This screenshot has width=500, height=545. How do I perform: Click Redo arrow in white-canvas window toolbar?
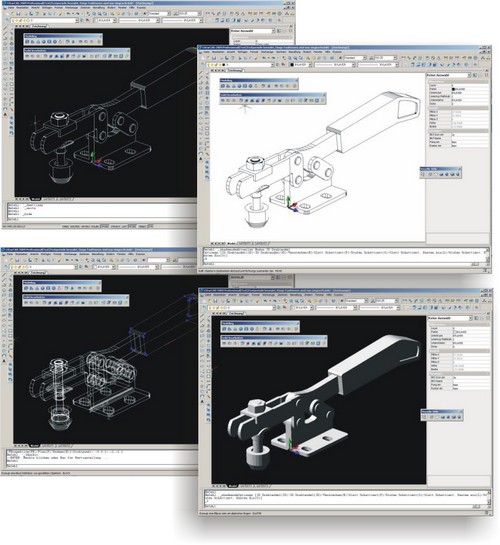[273, 58]
